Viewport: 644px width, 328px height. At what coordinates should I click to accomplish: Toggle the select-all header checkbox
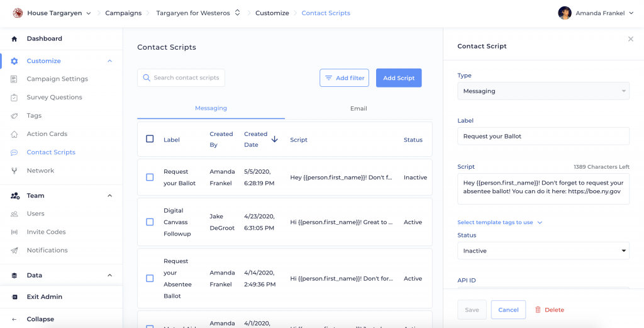[x=150, y=139]
